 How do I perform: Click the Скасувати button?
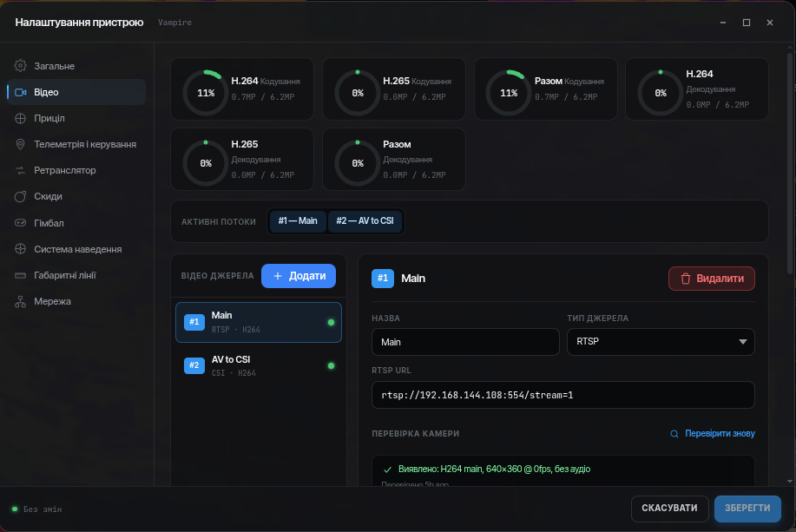669,509
